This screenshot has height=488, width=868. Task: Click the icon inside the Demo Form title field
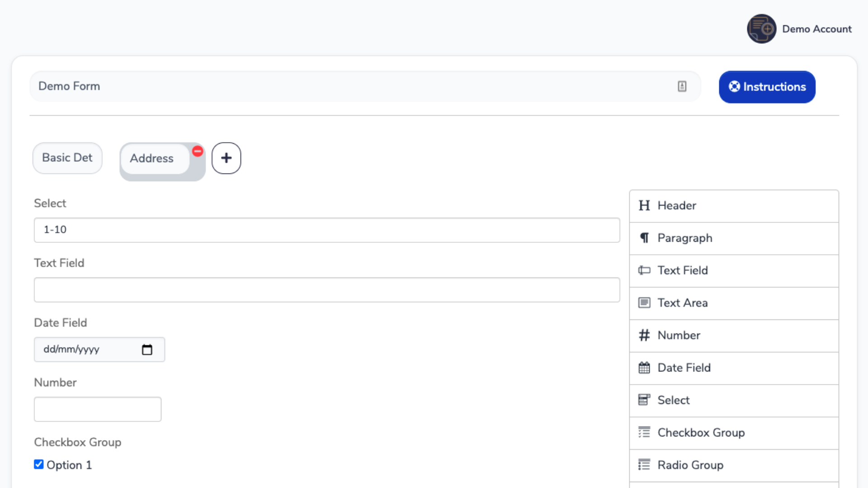682,86
